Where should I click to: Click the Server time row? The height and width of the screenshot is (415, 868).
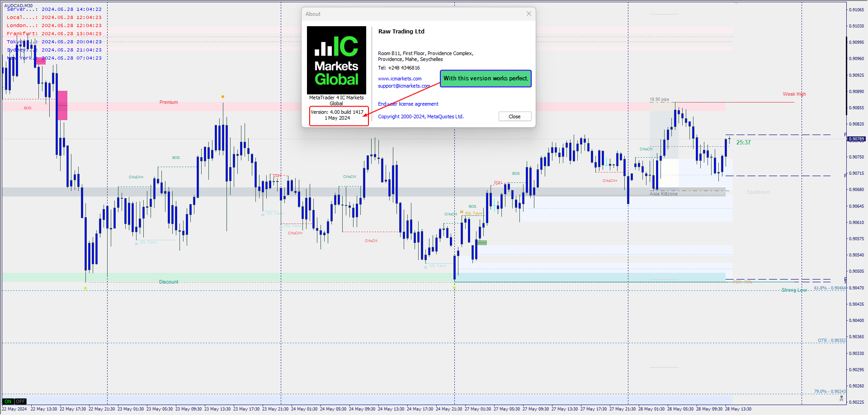pyautogui.click(x=54, y=9)
